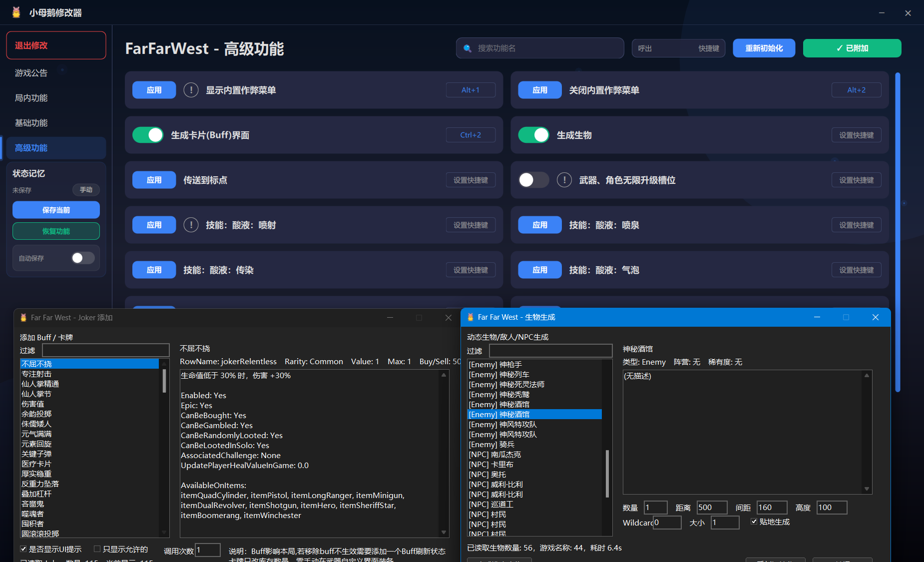924x562 pixels.
Task: Click the 手动 tag in 状态记忆
Action: (x=86, y=190)
